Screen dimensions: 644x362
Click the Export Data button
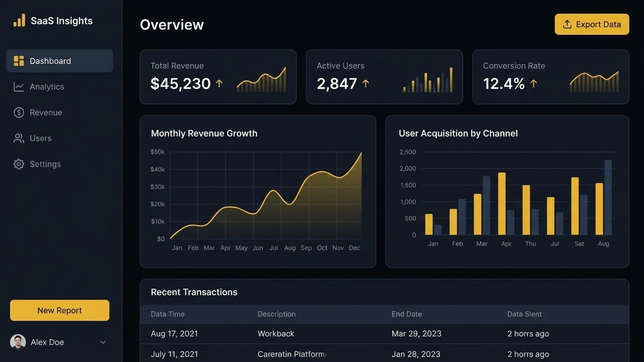point(592,24)
